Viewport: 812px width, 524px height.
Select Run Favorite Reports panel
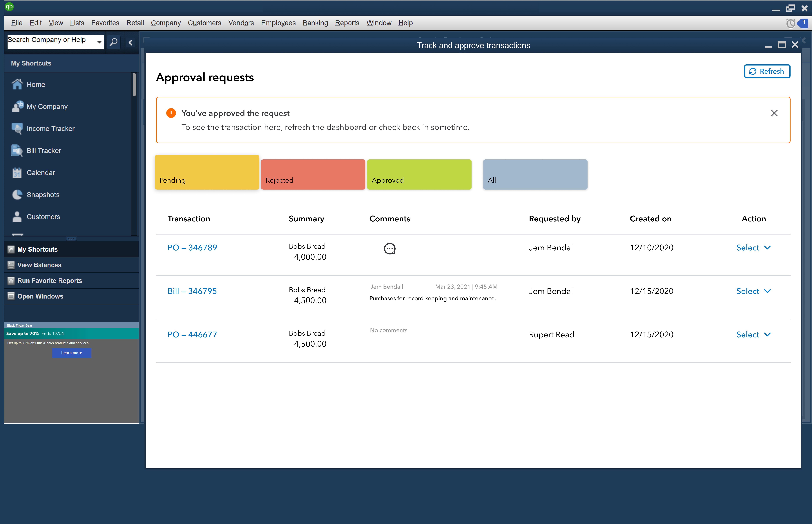tap(71, 281)
